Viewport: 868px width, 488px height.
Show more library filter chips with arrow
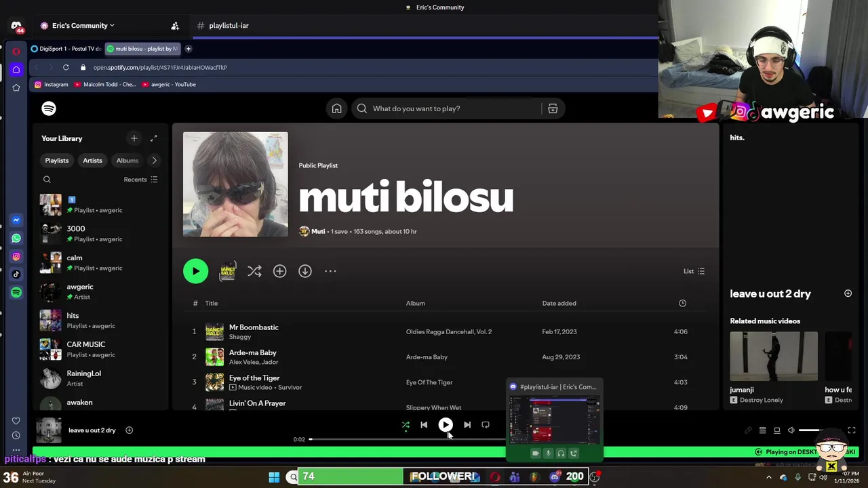pos(154,161)
